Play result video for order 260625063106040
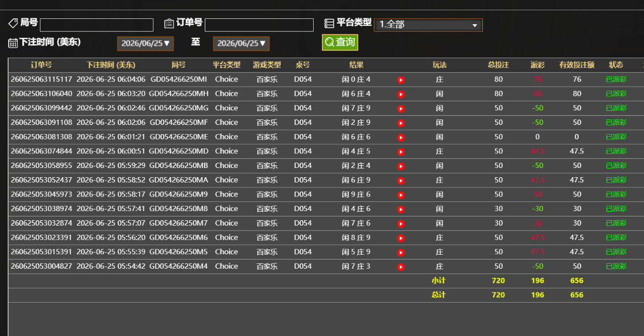644x336 pixels. [401, 94]
